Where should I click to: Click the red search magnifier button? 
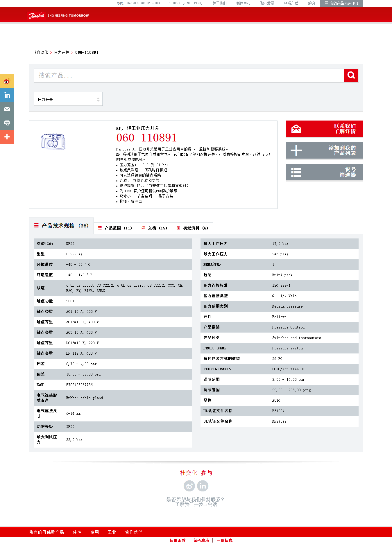pos(351,76)
